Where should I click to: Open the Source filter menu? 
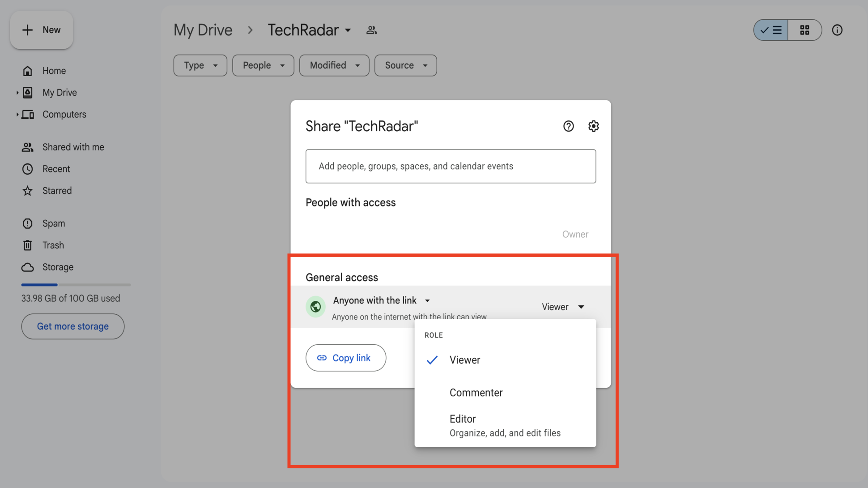[405, 65]
